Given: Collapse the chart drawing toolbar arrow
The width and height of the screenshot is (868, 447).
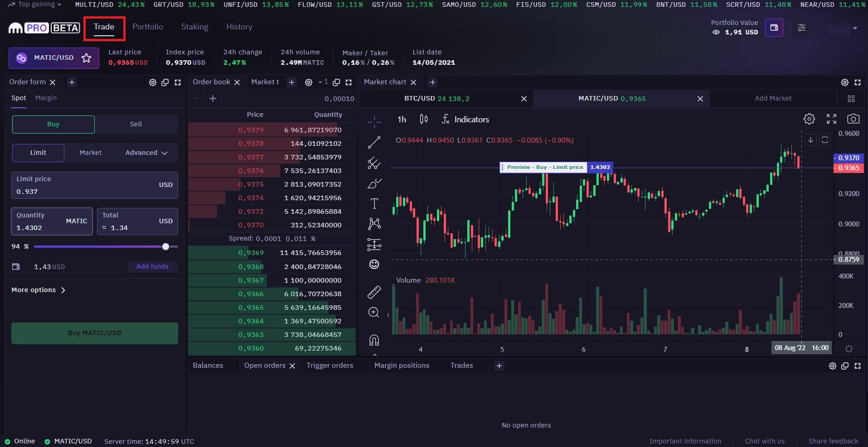Looking at the screenshot, I should pyautogui.click(x=388, y=315).
